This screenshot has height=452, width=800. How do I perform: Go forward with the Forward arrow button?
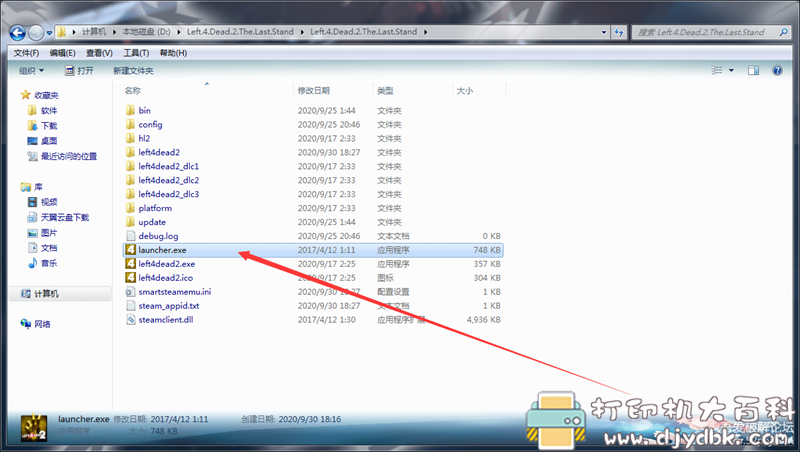coord(36,33)
